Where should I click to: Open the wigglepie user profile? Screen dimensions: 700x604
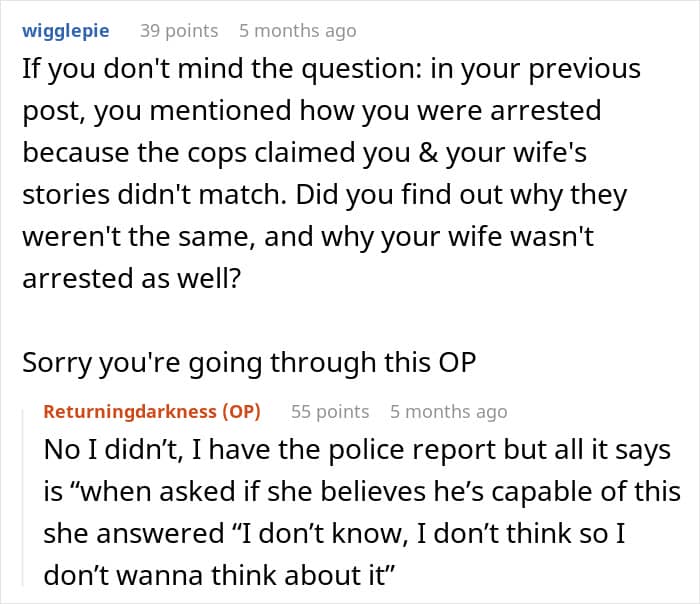[66, 31]
